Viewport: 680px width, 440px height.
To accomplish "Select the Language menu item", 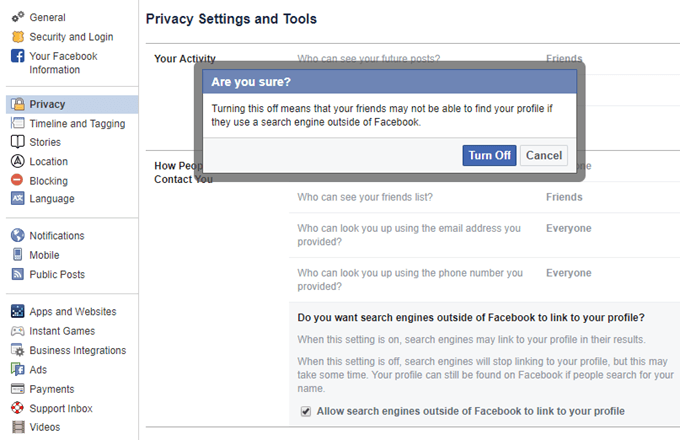I will tap(51, 199).
